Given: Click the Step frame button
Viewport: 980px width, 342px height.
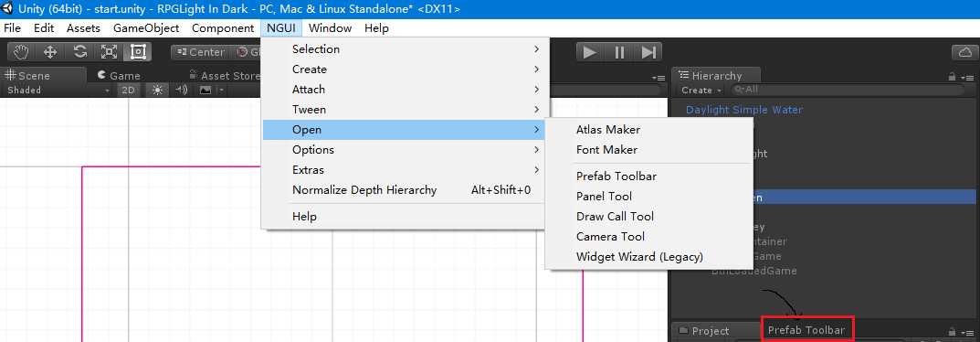Looking at the screenshot, I should point(648,52).
